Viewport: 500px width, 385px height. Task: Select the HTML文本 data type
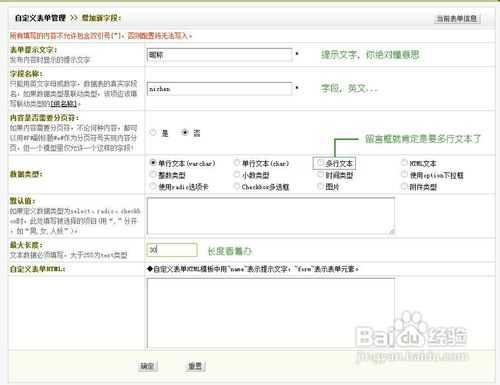tap(404, 163)
